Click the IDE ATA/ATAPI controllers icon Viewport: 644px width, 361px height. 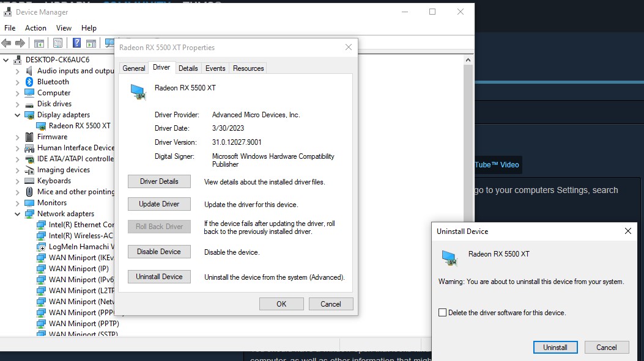tap(29, 159)
